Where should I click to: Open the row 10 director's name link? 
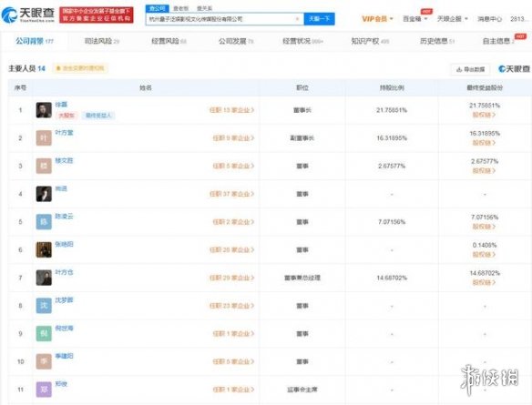point(64,356)
